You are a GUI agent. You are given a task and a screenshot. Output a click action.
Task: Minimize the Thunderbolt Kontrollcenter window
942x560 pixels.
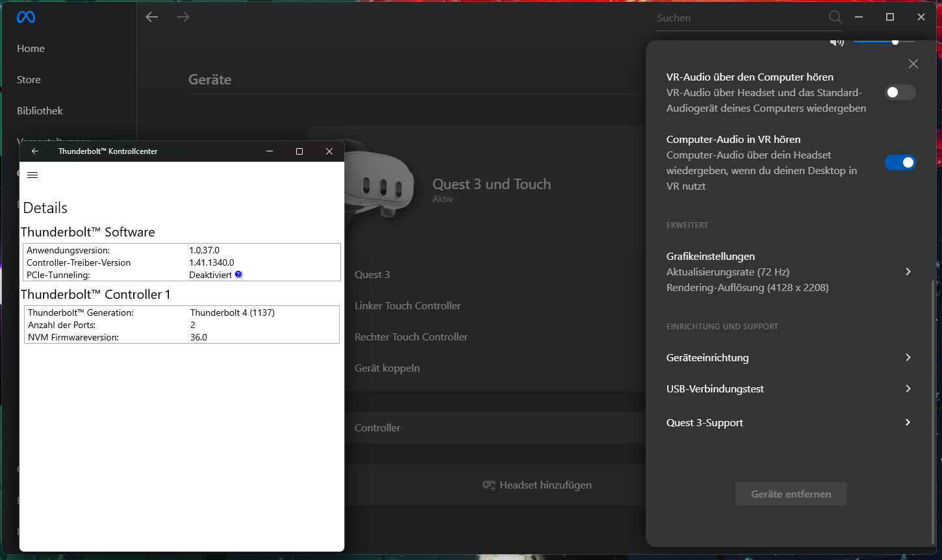pos(270,151)
